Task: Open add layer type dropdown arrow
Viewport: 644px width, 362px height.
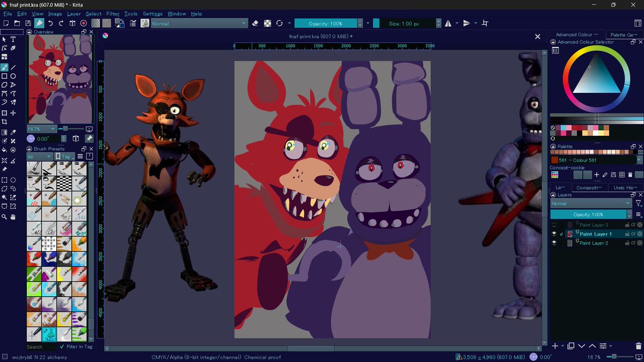Action: pos(562,346)
